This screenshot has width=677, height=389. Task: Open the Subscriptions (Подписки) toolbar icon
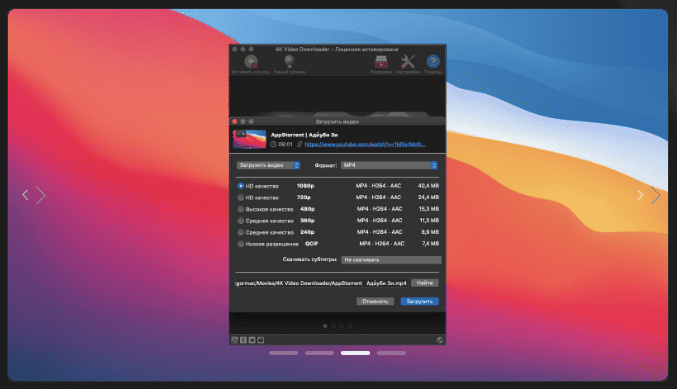381,62
